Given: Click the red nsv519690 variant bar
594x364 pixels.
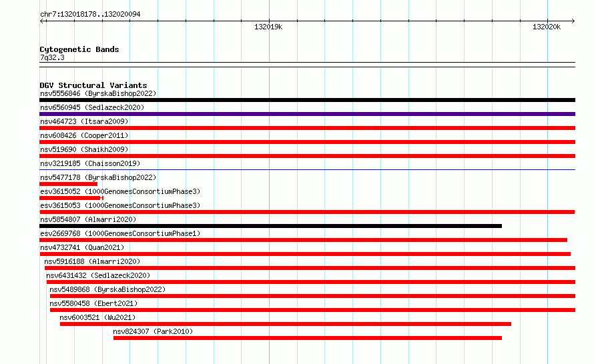Looking at the screenshot, I should click(307, 156).
